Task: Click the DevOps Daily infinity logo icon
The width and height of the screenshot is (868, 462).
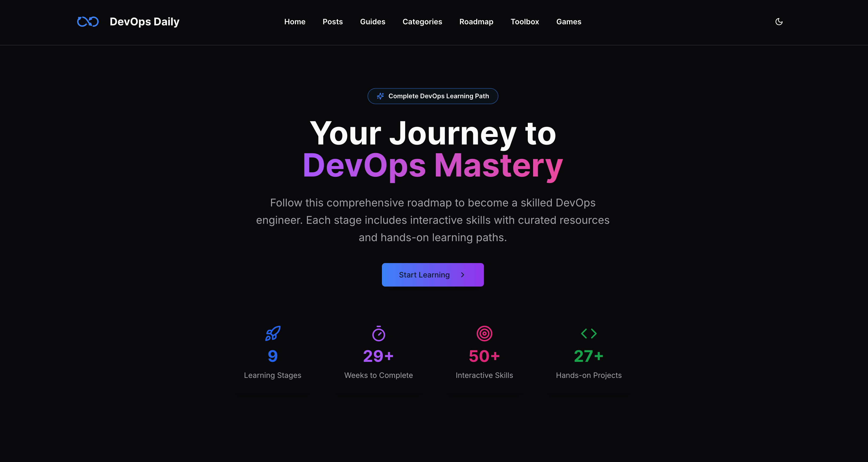Action: click(87, 21)
